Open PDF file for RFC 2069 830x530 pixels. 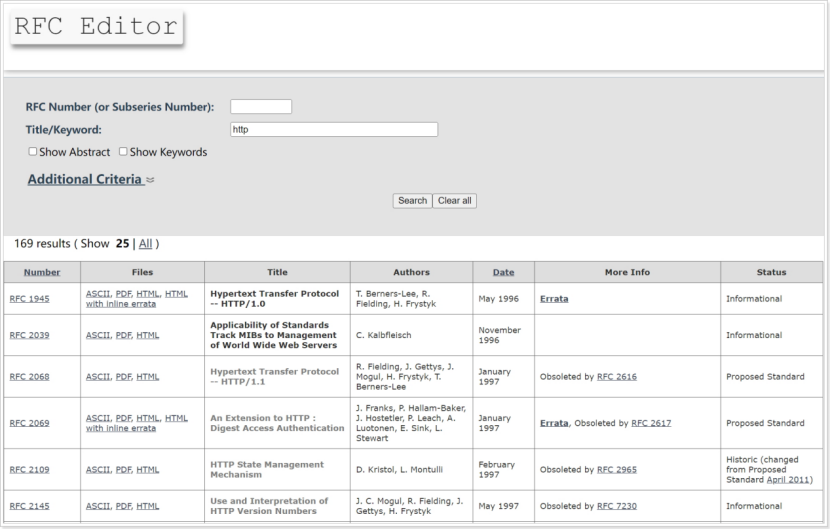(x=123, y=418)
